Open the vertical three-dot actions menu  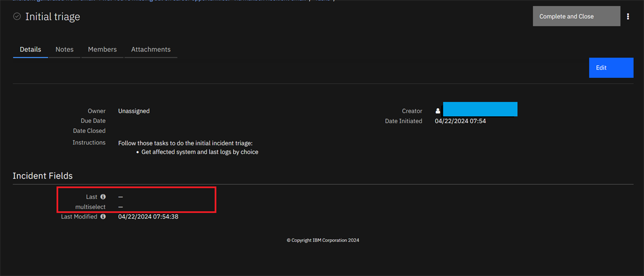click(x=628, y=17)
